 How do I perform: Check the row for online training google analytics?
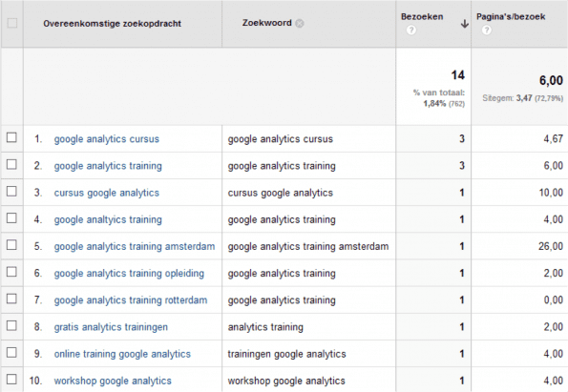(x=11, y=353)
